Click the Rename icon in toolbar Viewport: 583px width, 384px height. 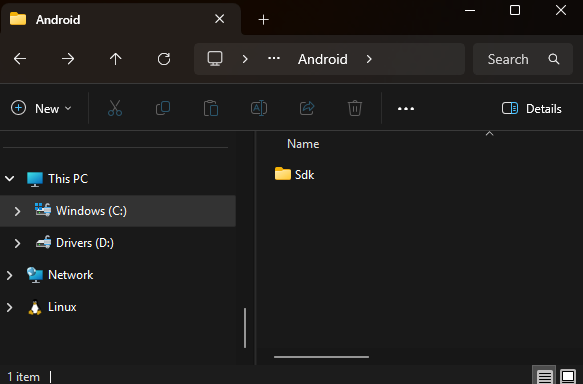pyautogui.click(x=259, y=108)
